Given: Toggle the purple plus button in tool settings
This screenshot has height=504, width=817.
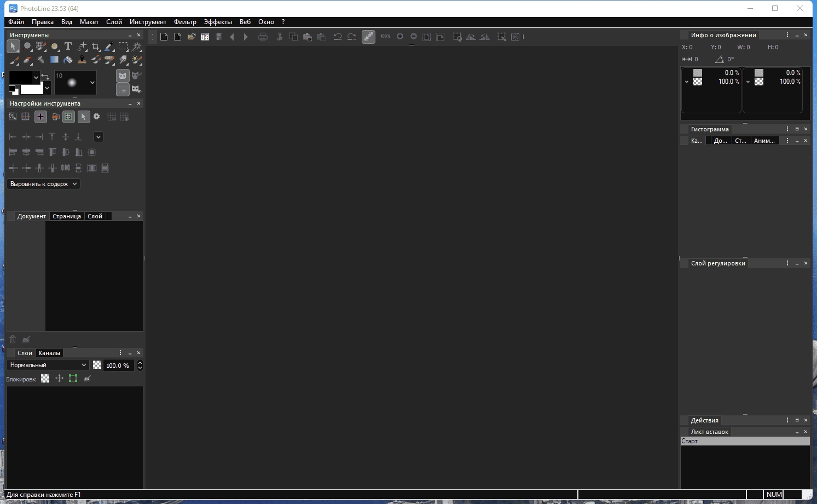Looking at the screenshot, I should (40, 117).
